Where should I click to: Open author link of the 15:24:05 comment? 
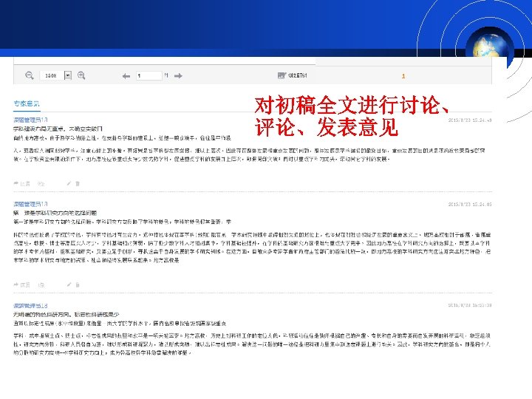(x=30, y=204)
